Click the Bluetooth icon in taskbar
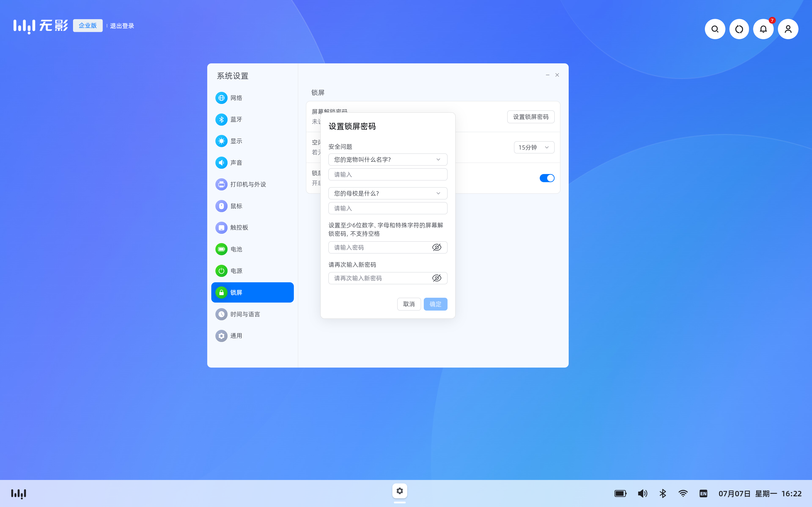Viewport: 812px width, 507px height. tap(663, 493)
